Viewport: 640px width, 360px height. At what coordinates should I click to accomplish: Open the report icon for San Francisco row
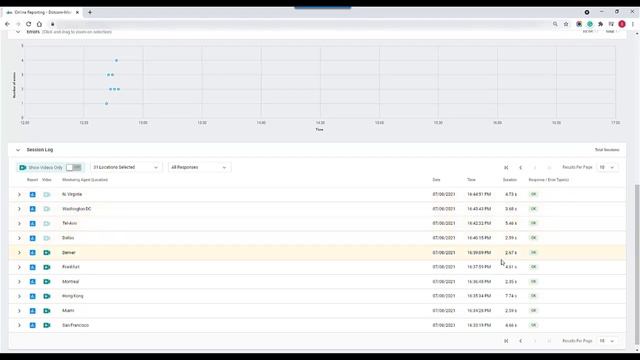[33, 325]
